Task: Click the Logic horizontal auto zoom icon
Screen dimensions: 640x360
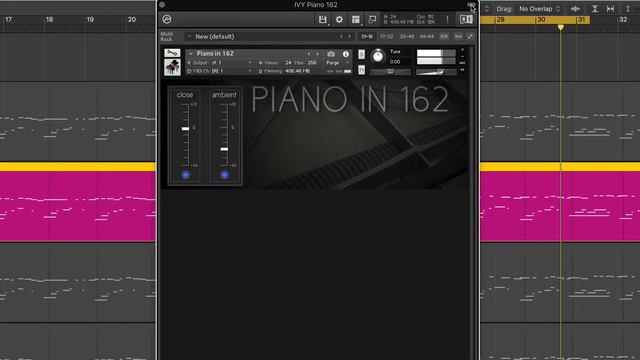Action: coord(611,9)
